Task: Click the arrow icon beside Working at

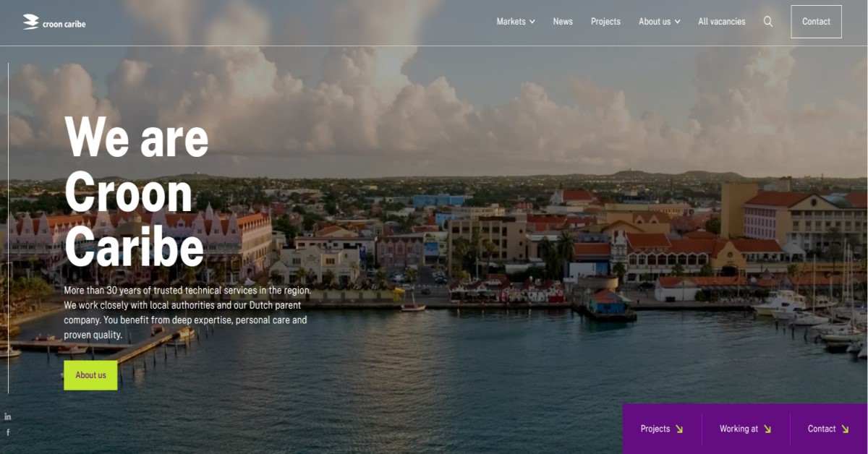Action: coord(767,429)
